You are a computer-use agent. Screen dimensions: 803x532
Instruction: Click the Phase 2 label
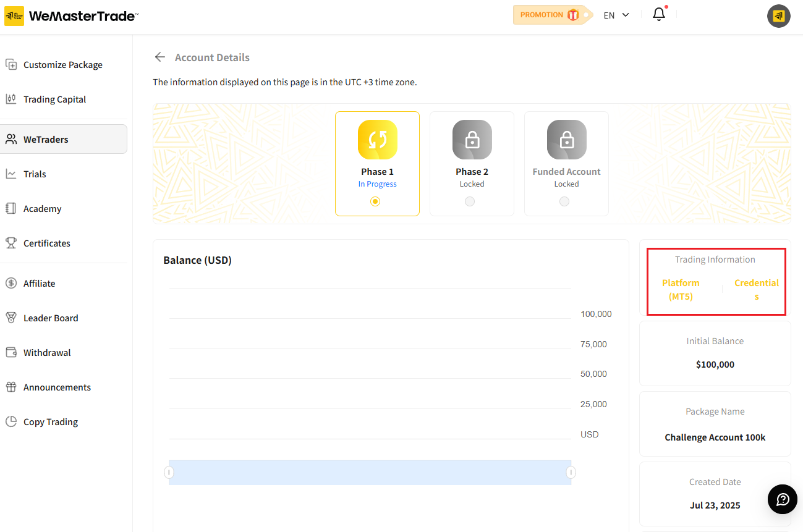(x=472, y=172)
